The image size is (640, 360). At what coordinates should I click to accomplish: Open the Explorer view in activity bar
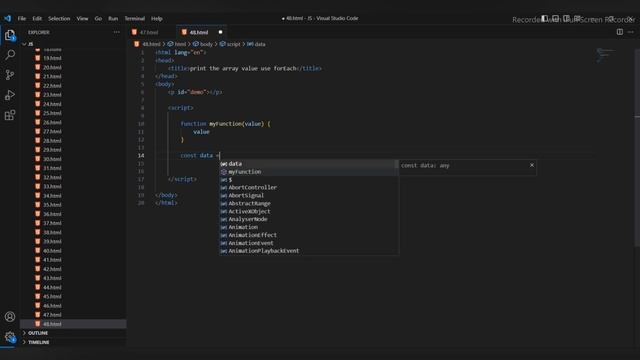coord(10,36)
